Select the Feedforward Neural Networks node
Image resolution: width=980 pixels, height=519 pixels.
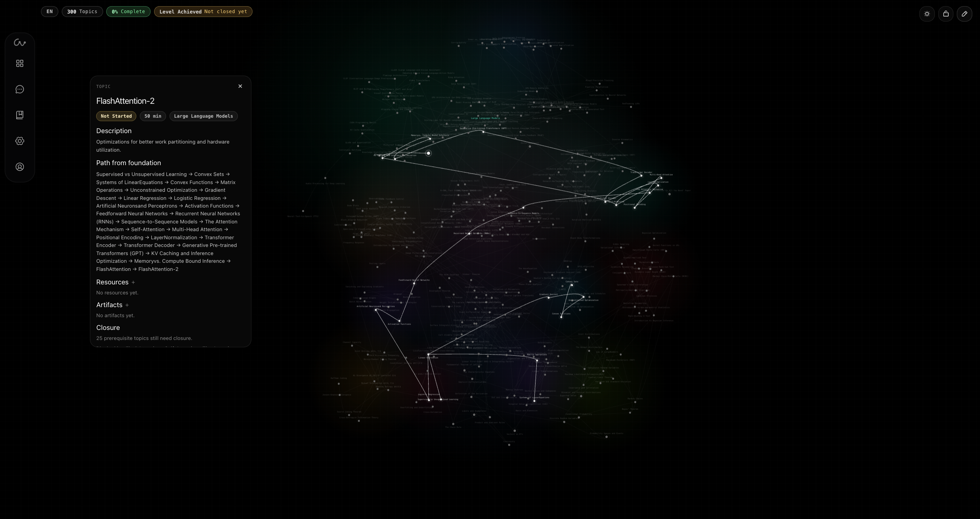414,283
